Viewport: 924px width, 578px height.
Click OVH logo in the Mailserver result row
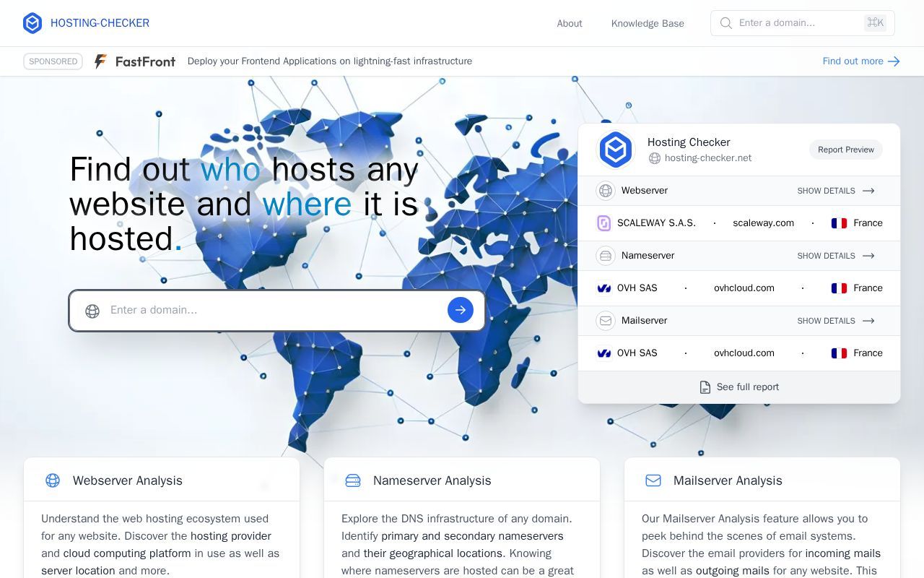coord(604,353)
